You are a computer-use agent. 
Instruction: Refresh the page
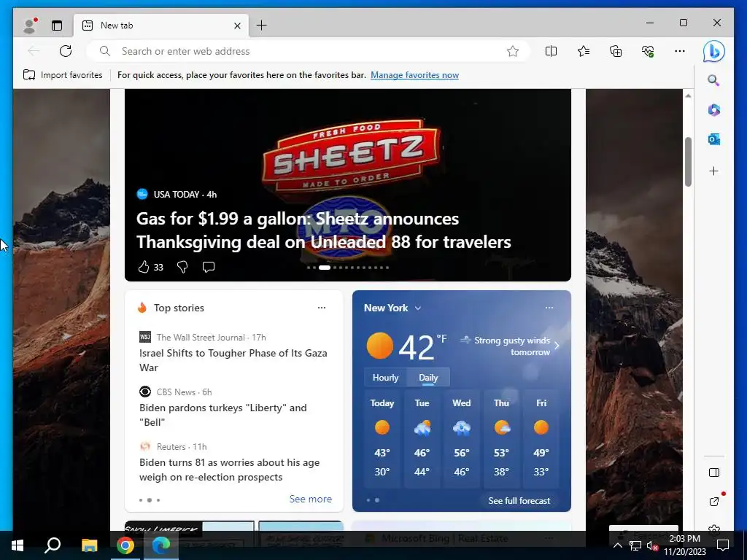[66, 51]
